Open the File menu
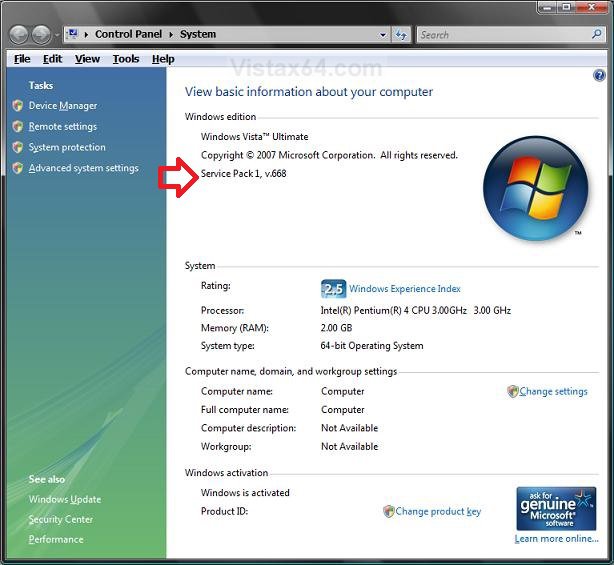614x565 pixels. coord(22,59)
